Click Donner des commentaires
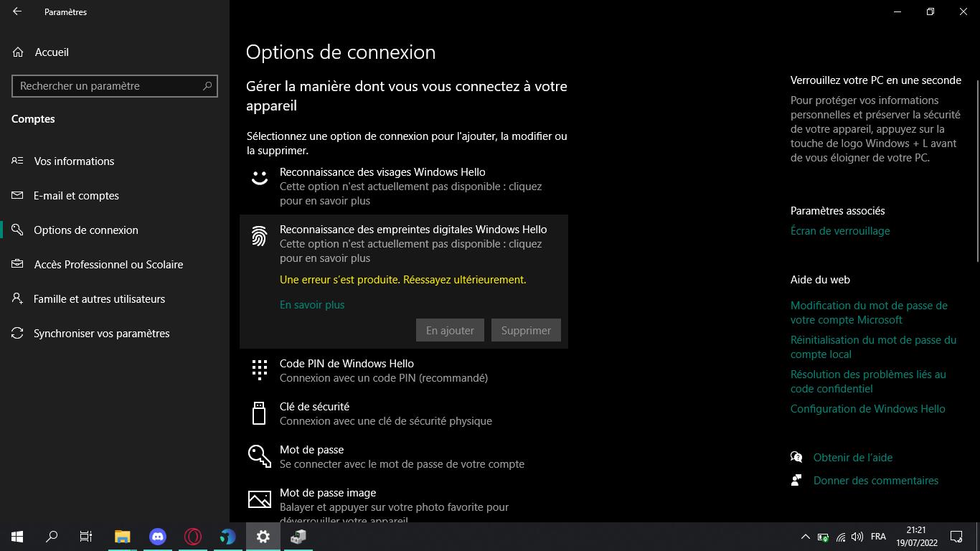Screen dimensions: 980x551 [x=876, y=481]
